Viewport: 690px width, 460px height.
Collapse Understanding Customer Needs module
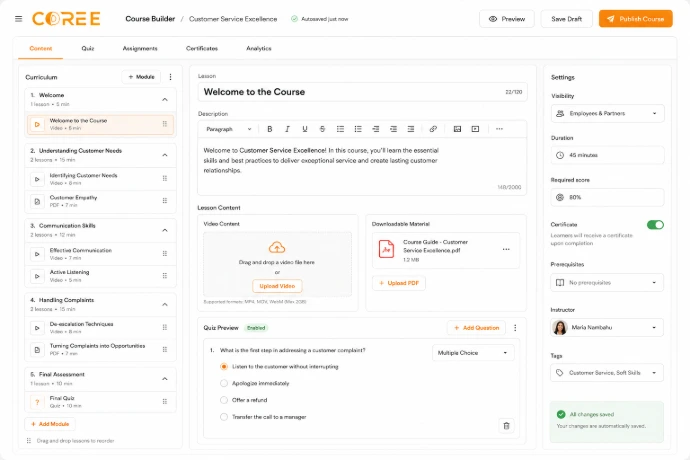click(165, 155)
